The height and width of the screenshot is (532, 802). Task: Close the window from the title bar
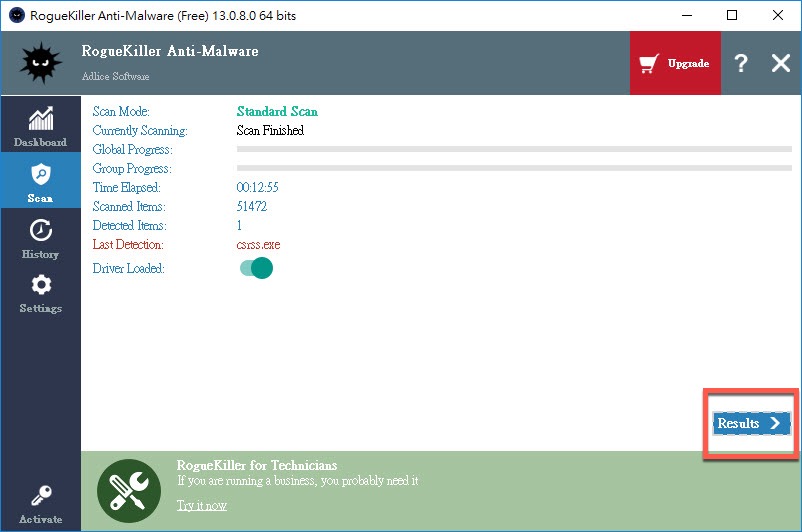pyautogui.click(x=777, y=15)
